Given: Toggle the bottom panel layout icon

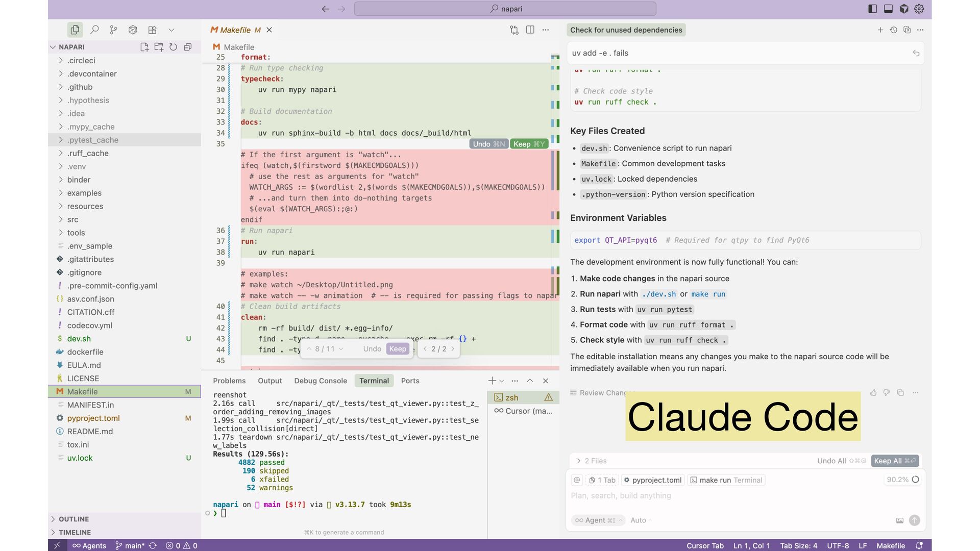Looking at the screenshot, I should point(888,9).
